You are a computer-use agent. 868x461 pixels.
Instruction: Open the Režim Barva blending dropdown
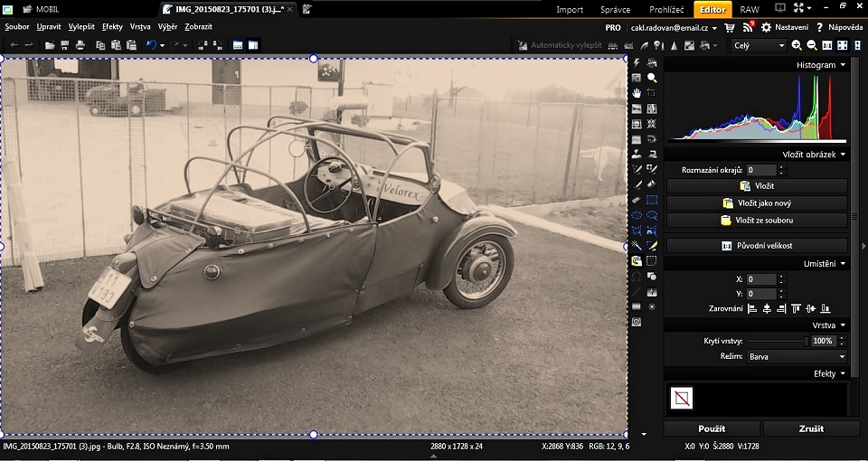(x=796, y=357)
